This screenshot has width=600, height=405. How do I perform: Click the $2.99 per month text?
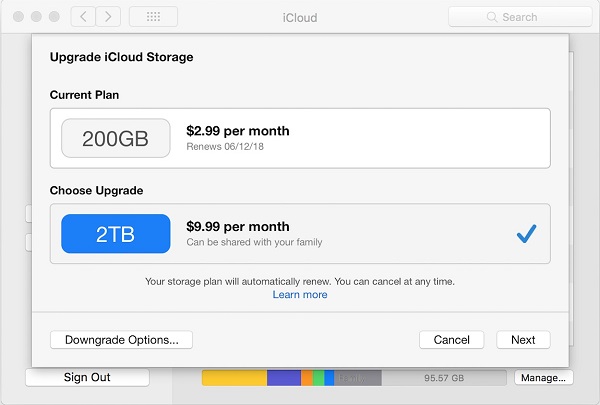tap(238, 131)
